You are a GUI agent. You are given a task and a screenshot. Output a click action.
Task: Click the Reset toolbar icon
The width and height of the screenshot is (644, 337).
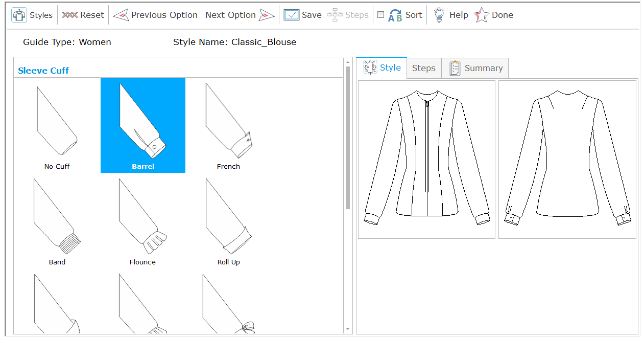pyautogui.click(x=69, y=15)
